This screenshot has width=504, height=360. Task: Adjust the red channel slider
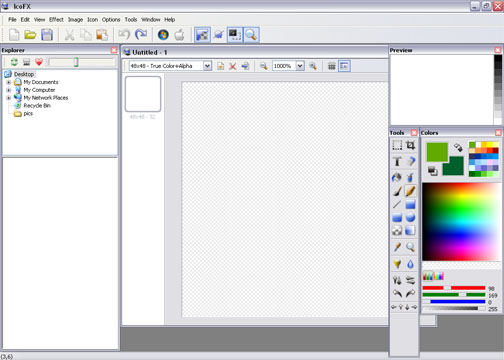(454, 288)
